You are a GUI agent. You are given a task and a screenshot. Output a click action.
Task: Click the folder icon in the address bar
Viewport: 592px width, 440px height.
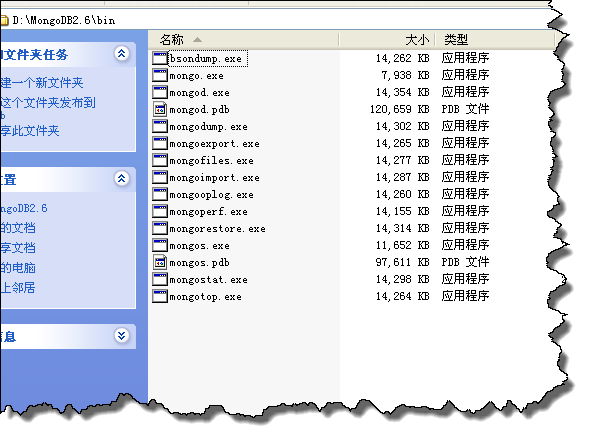point(4,20)
